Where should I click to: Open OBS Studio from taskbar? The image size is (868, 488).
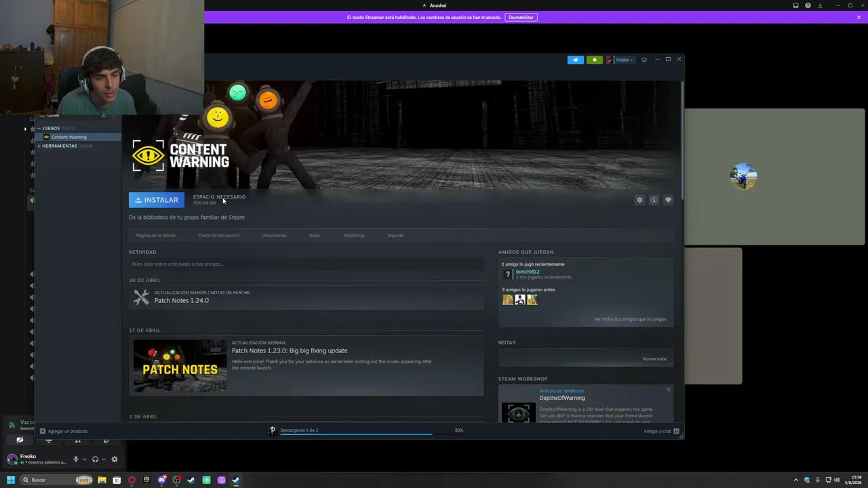pos(176,480)
